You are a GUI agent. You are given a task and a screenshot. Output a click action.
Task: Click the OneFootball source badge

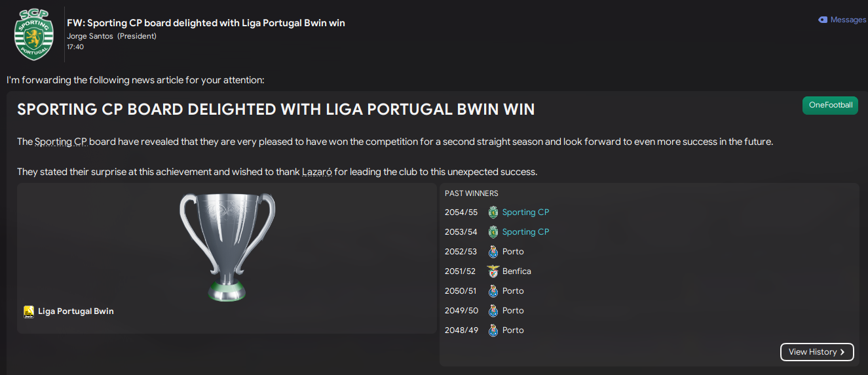pyautogui.click(x=830, y=105)
